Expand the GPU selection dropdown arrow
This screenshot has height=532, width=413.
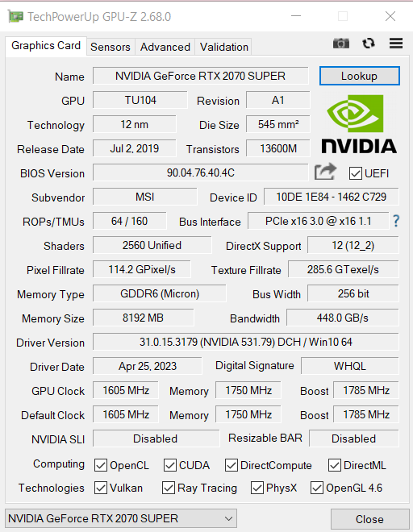228,519
